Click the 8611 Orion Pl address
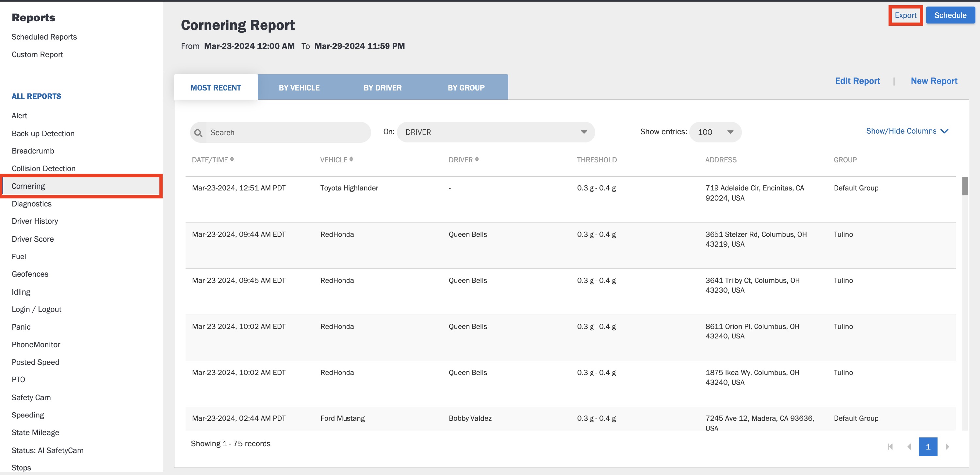The width and height of the screenshot is (980, 475). 752,331
